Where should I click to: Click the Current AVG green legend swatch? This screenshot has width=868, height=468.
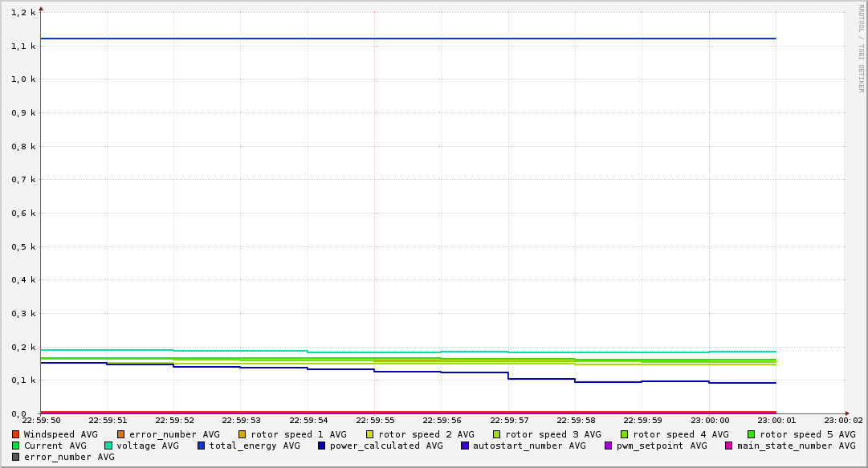16,446
